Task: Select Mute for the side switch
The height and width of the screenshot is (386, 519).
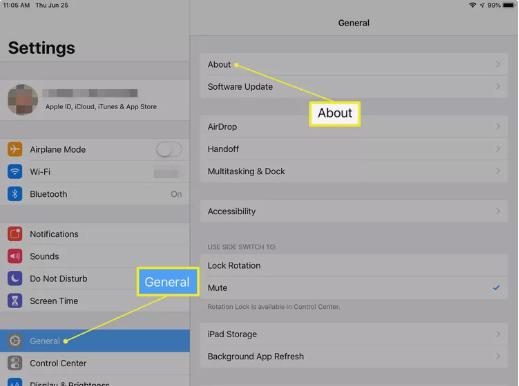Action: pyautogui.click(x=354, y=288)
